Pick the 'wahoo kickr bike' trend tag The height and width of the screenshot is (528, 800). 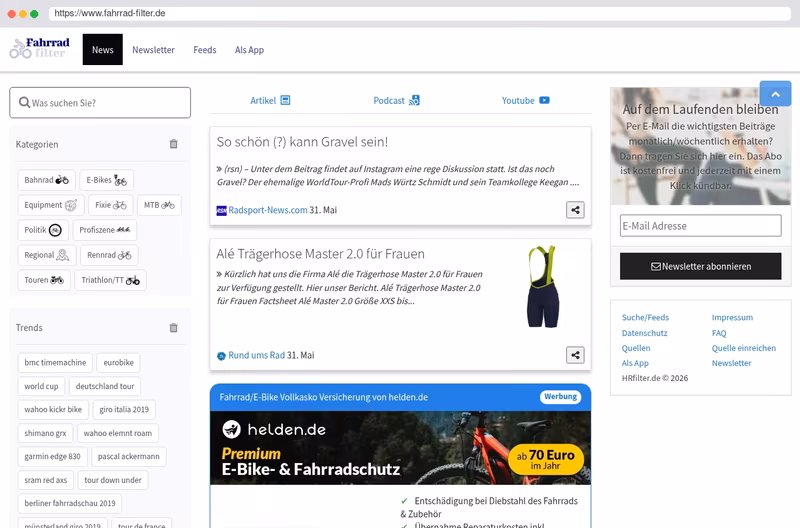point(53,410)
